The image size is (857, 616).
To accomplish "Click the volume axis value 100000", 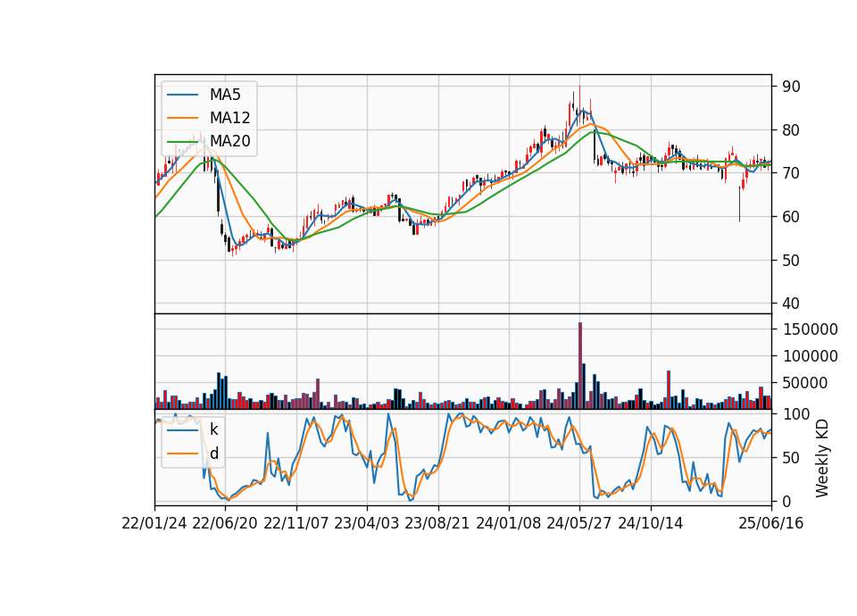I will pos(810,356).
